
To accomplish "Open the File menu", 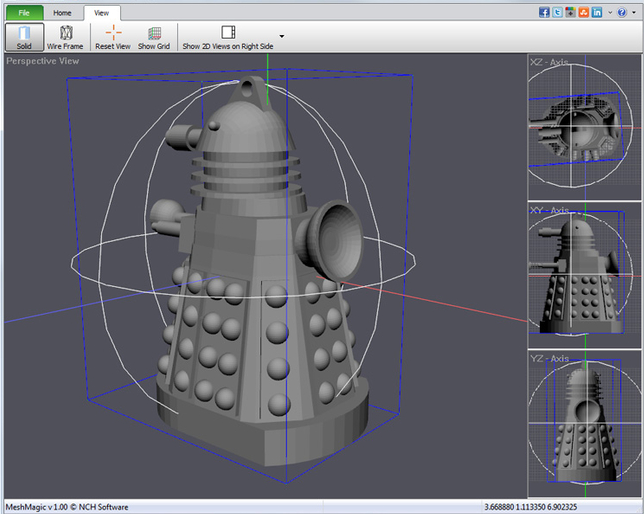I will click(24, 13).
